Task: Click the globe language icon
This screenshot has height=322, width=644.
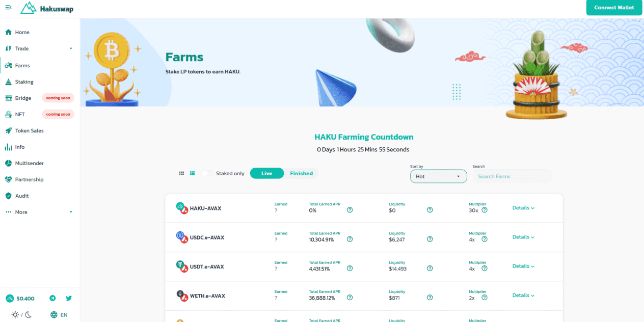Action: 54,315
